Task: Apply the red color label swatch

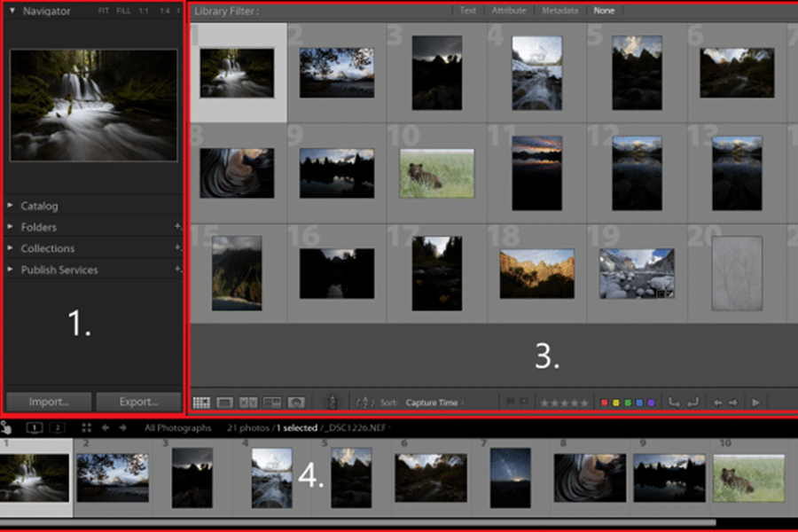Action: (605, 403)
